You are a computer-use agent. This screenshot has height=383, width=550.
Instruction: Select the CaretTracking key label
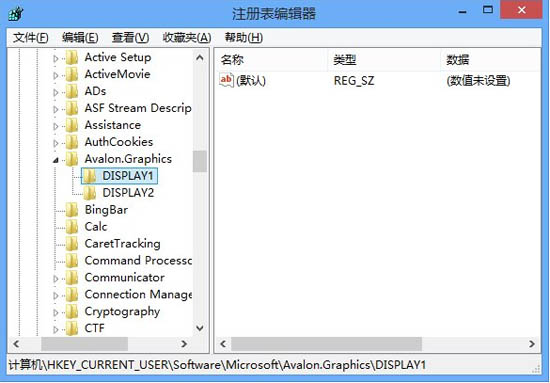122,244
